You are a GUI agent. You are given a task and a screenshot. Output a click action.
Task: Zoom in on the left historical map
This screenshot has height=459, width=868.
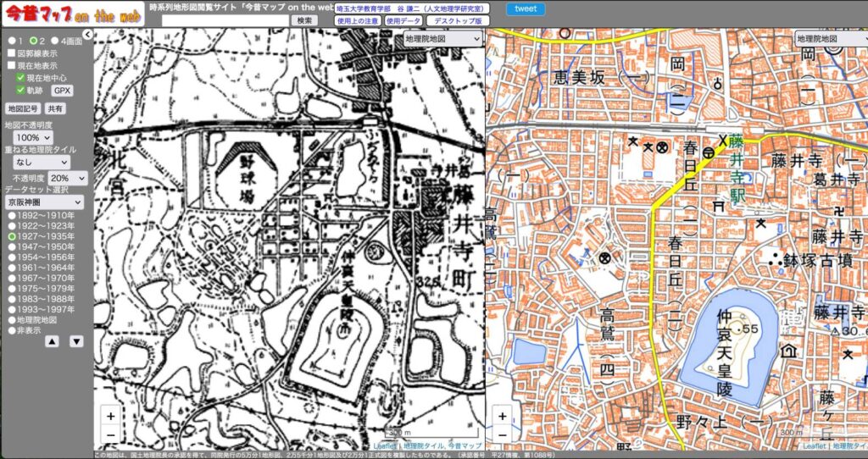click(111, 416)
